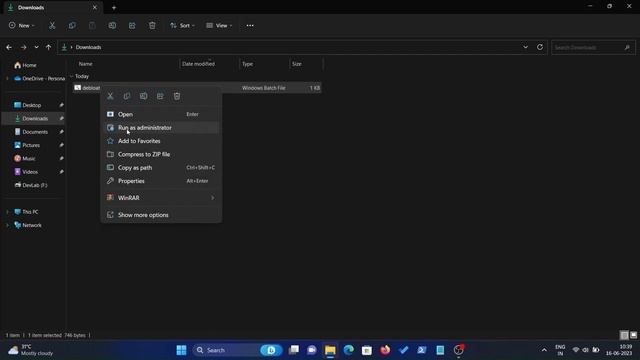The width and height of the screenshot is (640, 360).
Task: Open the New dropdown menu
Action: pyautogui.click(x=22, y=25)
